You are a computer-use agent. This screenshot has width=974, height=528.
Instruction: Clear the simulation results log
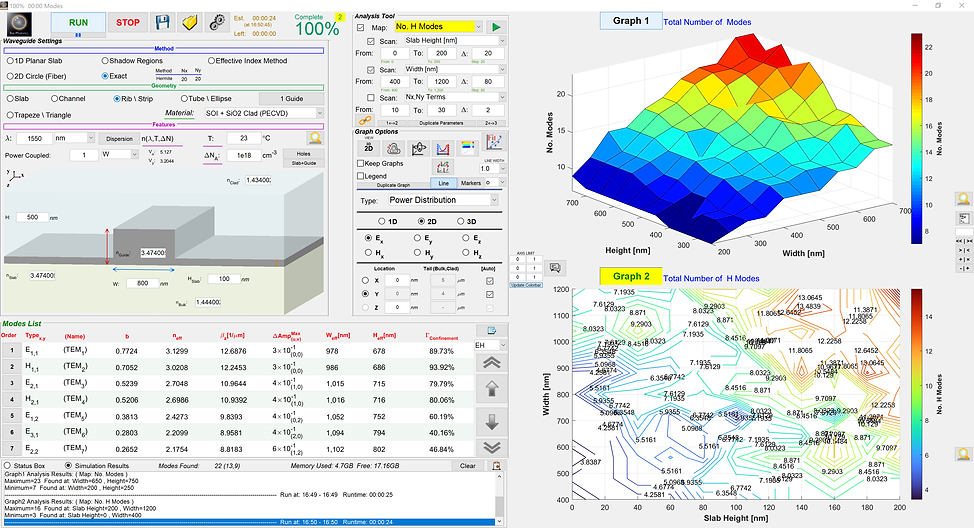coord(468,465)
